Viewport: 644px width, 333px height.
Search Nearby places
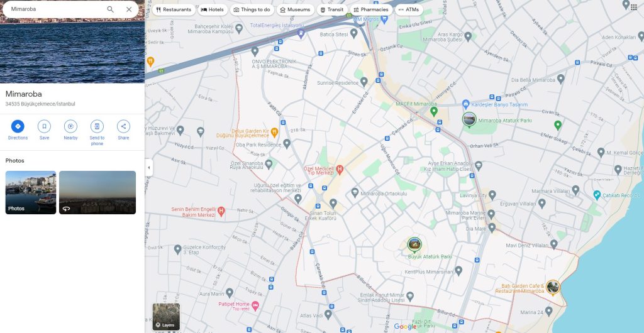pyautogui.click(x=70, y=126)
